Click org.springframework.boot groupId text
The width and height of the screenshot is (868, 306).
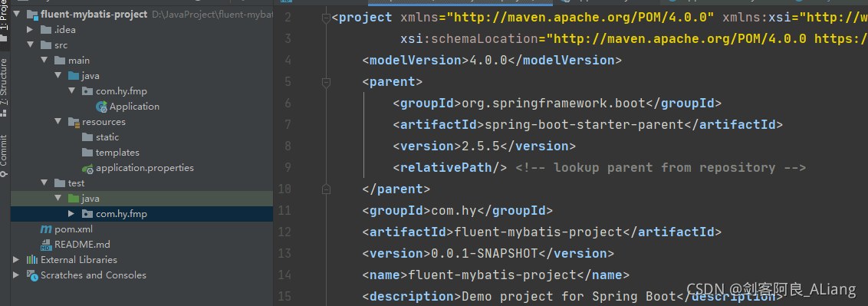[554, 104]
